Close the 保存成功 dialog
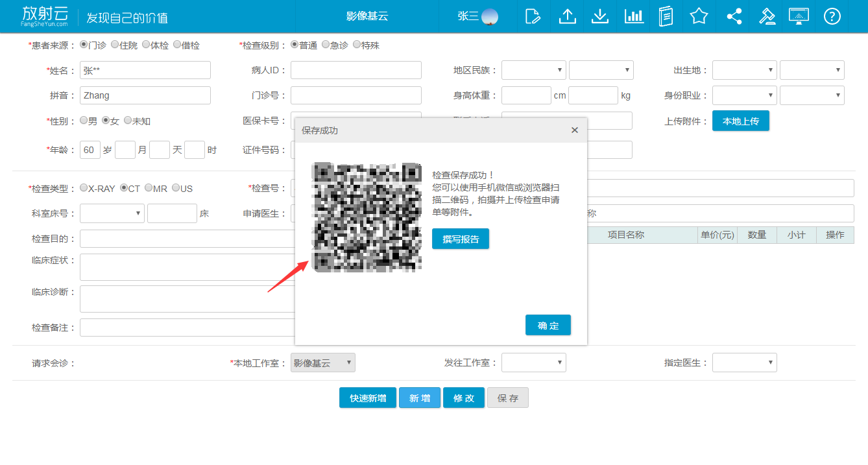Screen dimensions: 868x465 pos(574,130)
